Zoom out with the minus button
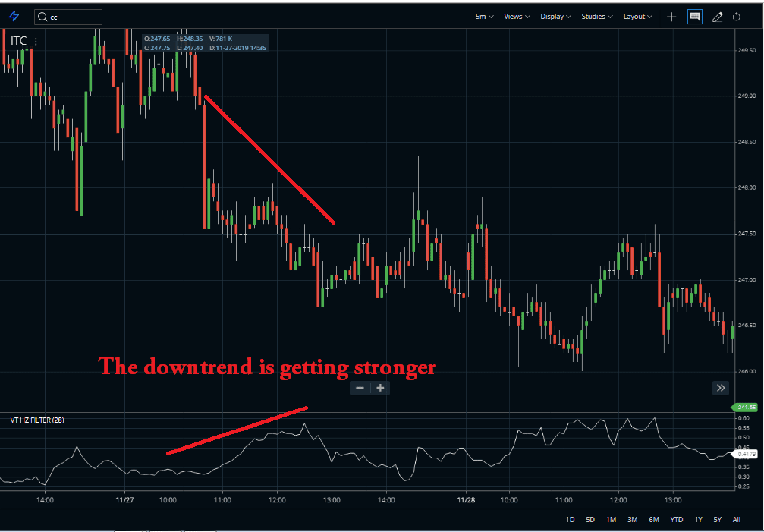Image resolution: width=764 pixels, height=532 pixels. 360,388
